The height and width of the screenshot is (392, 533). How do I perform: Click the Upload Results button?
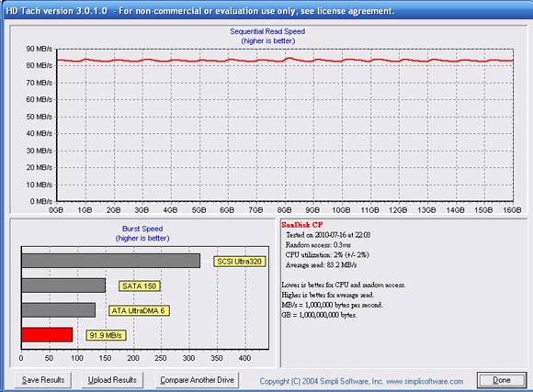point(112,380)
